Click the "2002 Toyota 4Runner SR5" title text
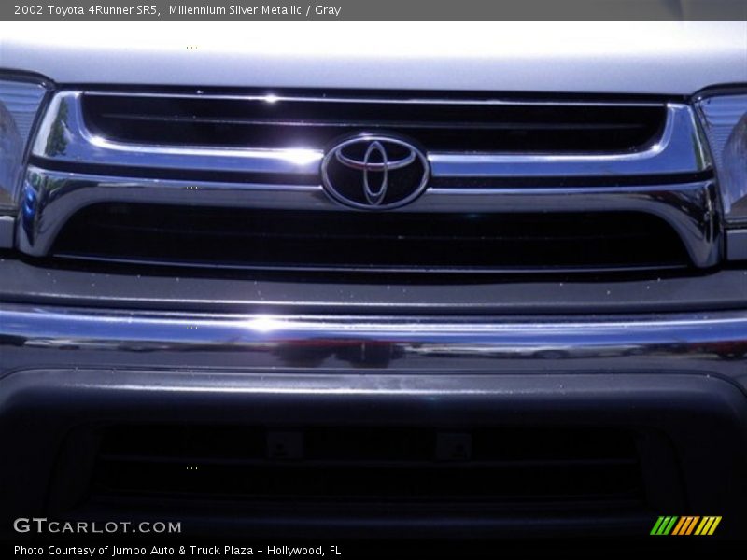747x560 pixels. (86, 10)
